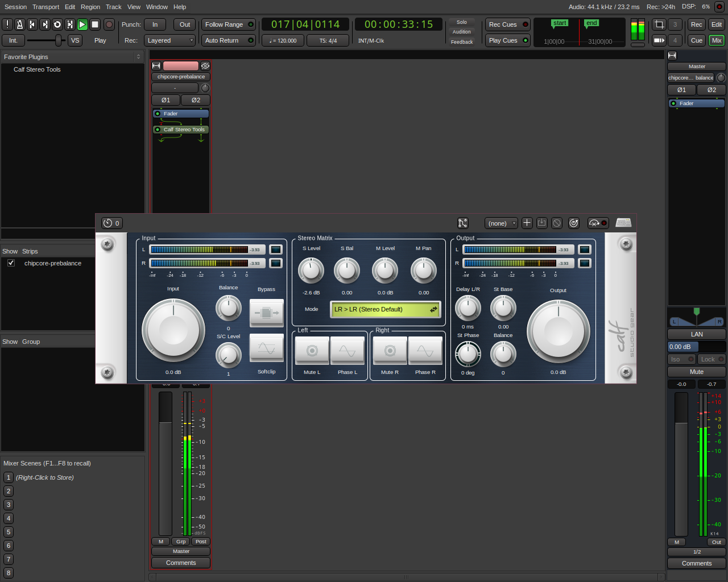Screen dimensions: 728x582
Task: Click the tempo 120.000 button
Action: click(283, 40)
